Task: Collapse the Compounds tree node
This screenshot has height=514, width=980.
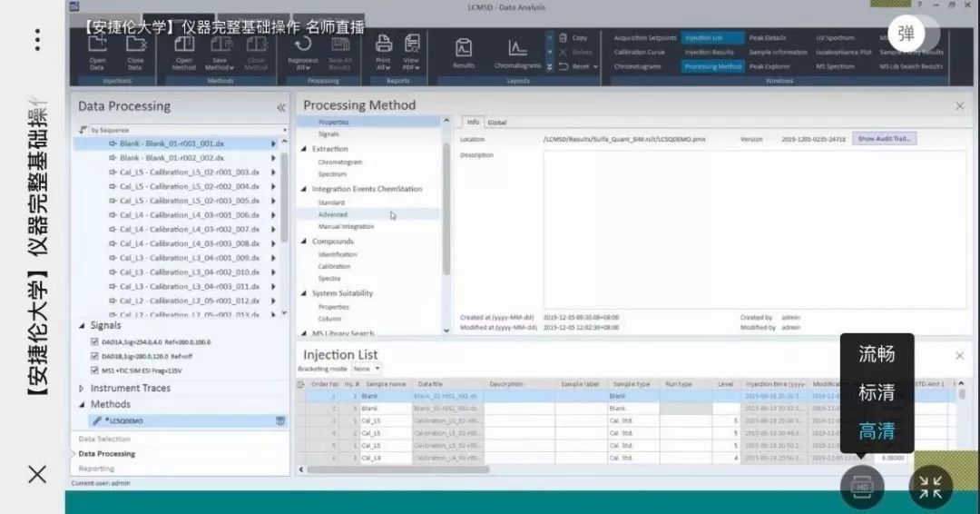Action: pos(304,242)
